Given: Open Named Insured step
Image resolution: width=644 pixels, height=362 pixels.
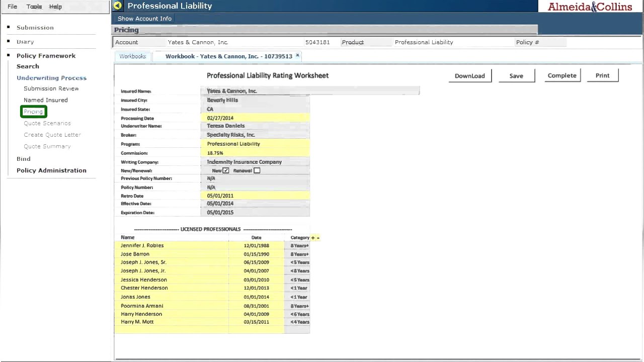Looking at the screenshot, I should tap(46, 100).
